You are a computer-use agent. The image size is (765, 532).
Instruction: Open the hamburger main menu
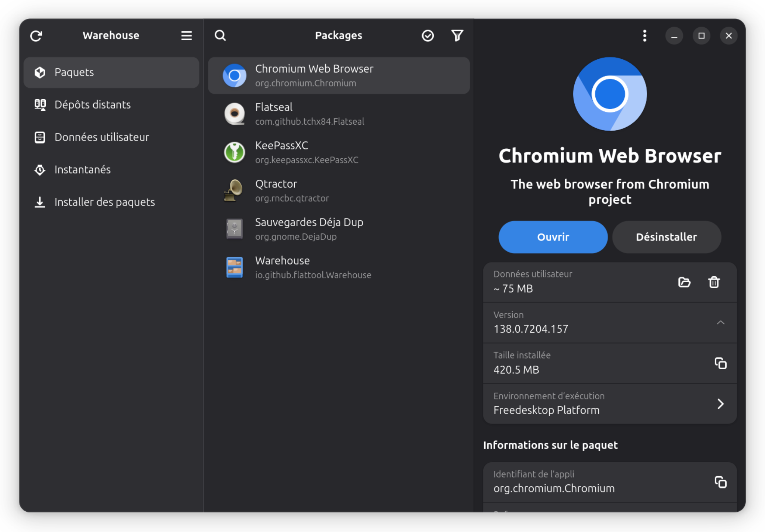pyautogui.click(x=186, y=36)
